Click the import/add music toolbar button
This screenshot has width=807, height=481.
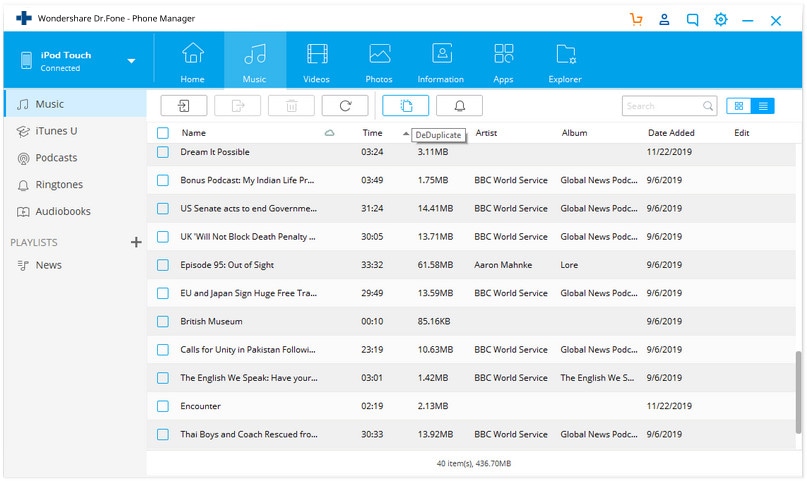click(x=184, y=106)
